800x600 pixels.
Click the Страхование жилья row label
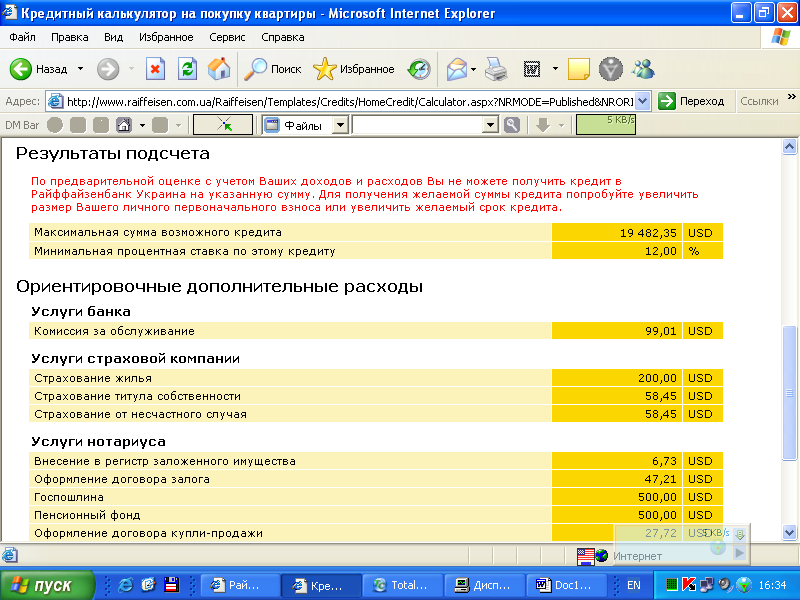[93, 378]
